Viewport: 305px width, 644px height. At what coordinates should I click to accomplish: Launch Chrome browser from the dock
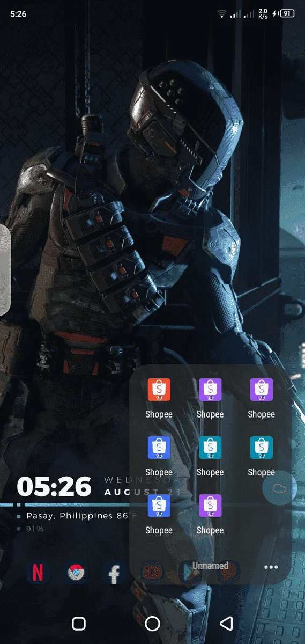tap(76, 573)
